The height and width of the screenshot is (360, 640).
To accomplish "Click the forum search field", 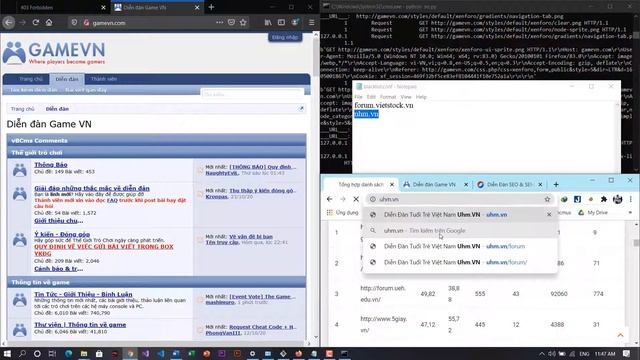I will [x=252, y=94].
